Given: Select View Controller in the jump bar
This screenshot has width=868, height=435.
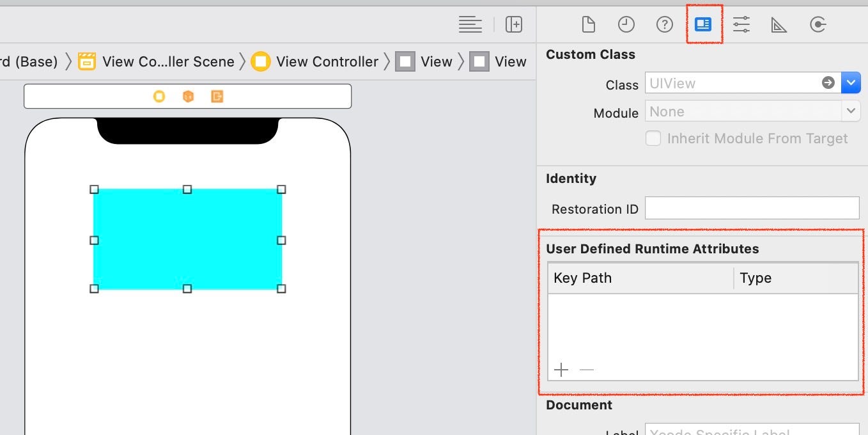Looking at the screenshot, I should 327,61.
